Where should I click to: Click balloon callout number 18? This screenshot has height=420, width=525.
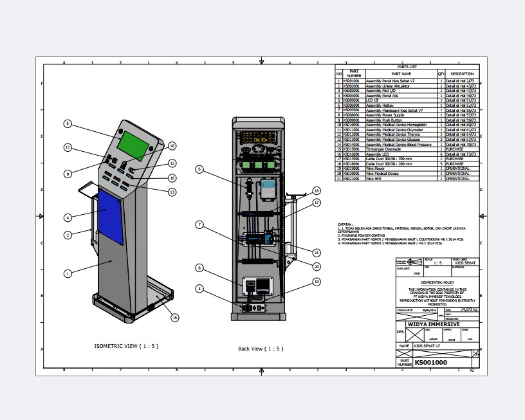point(317,191)
